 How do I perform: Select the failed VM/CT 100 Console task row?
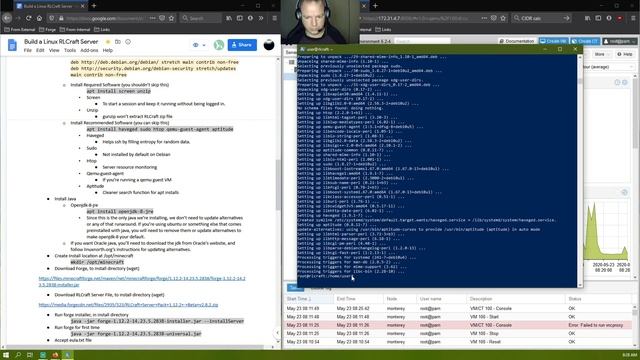[x=458, y=325]
